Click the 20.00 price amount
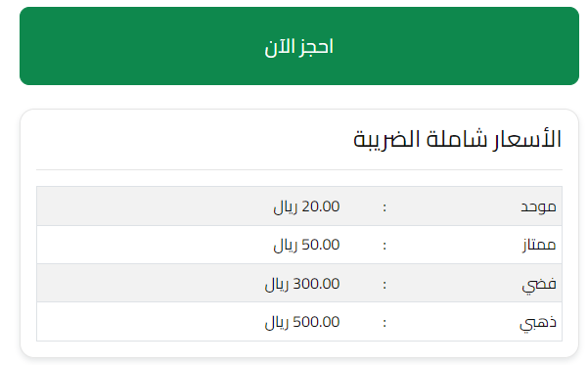The height and width of the screenshot is (365, 588). point(321,206)
